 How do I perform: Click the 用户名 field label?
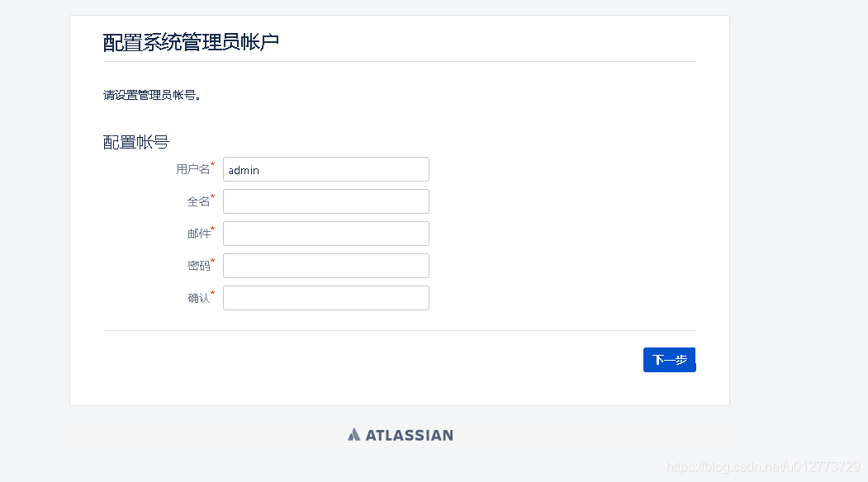pos(192,169)
